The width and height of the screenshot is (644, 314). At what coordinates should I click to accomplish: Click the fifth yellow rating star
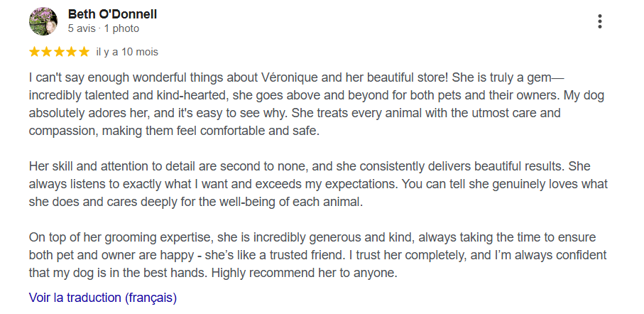(x=84, y=52)
